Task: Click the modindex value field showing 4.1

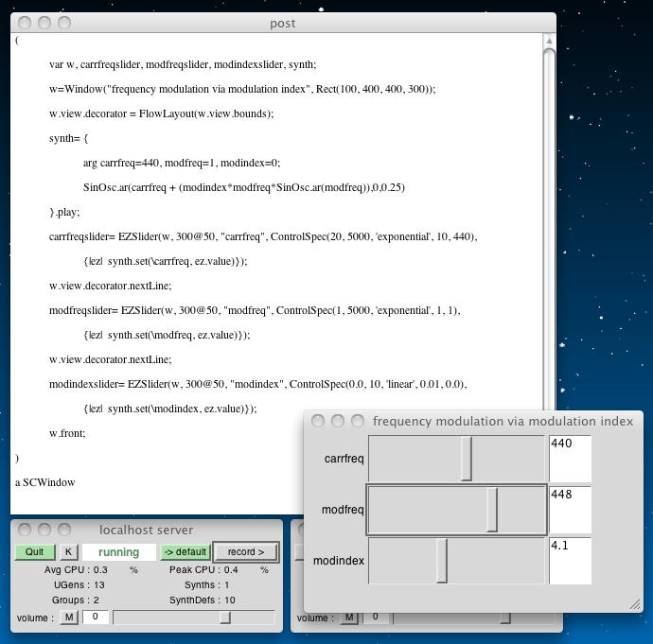Action: (x=570, y=562)
